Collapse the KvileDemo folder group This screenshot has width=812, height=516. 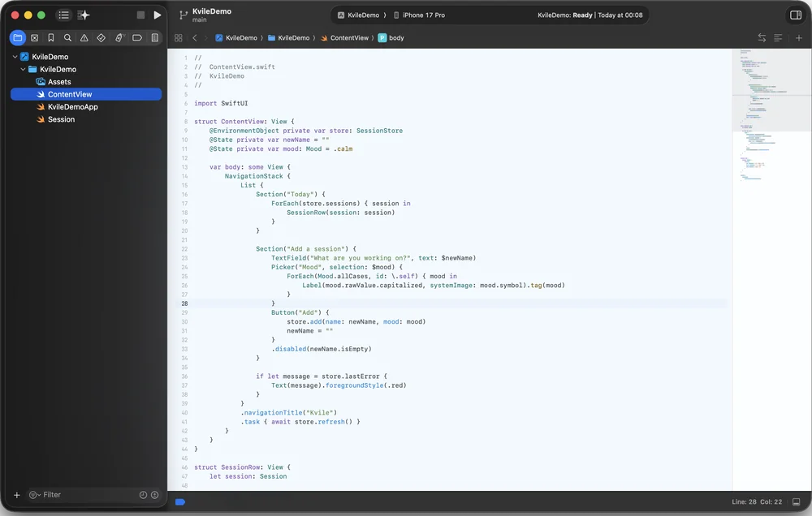point(23,69)
